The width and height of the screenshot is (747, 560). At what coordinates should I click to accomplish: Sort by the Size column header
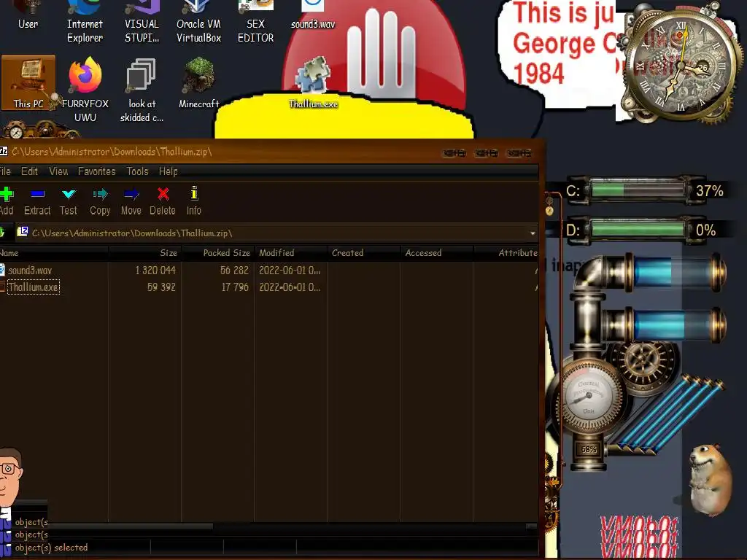click(145, 253)
